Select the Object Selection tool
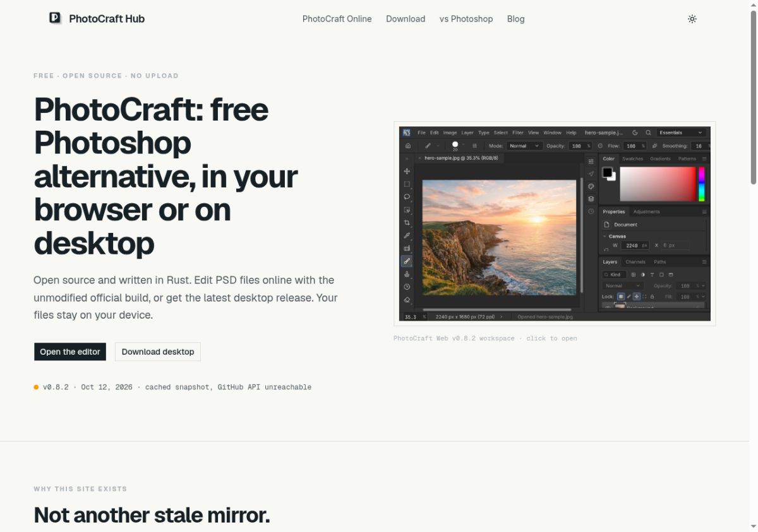The height and width of the screenshot is (532, 758). pos(407,210)
